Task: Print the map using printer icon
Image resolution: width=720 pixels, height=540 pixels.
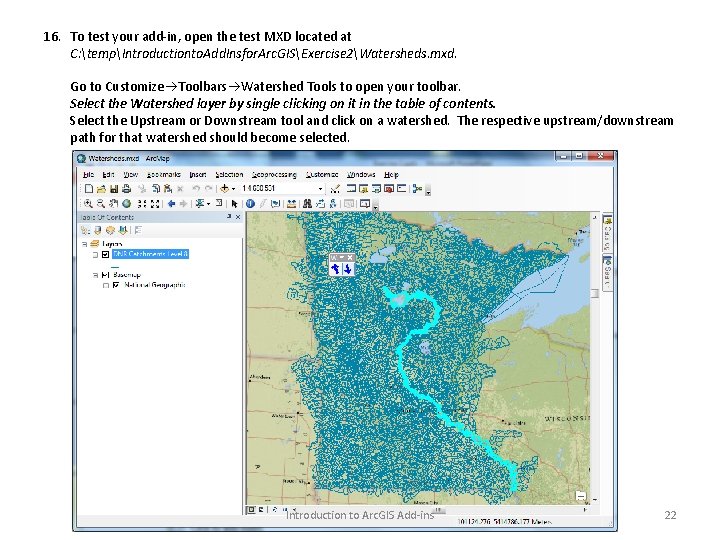Action: [126, 189]
